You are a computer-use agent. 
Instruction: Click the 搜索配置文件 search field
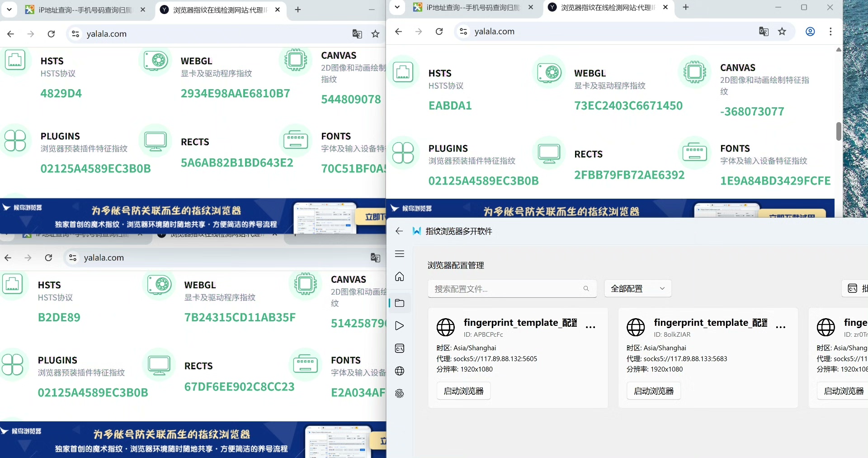click(x=512, y=288)
